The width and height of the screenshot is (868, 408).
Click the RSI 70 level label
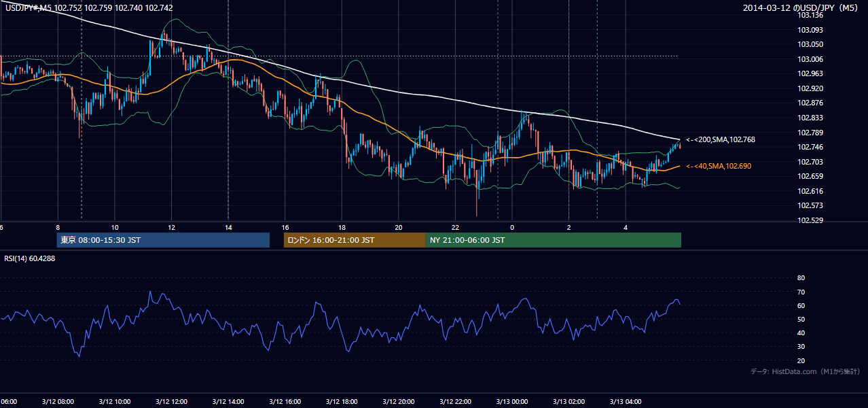point(801,292)
